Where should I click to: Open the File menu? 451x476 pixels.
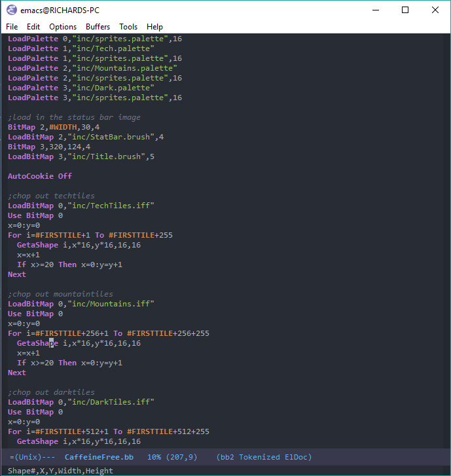coord(12,27)
